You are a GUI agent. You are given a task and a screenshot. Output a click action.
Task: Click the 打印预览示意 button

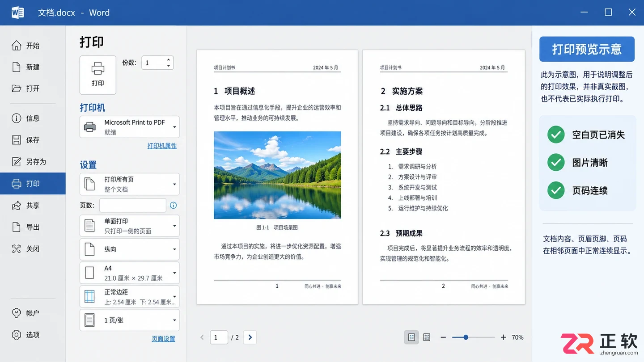587,49
